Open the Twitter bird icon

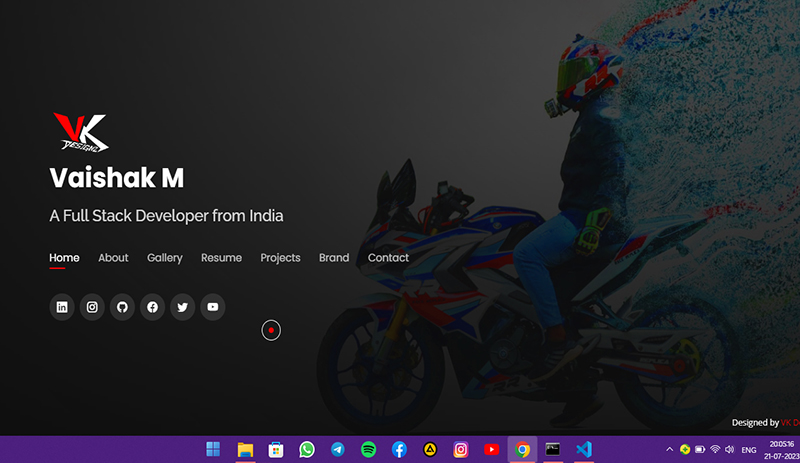click(x=182, y=307)
